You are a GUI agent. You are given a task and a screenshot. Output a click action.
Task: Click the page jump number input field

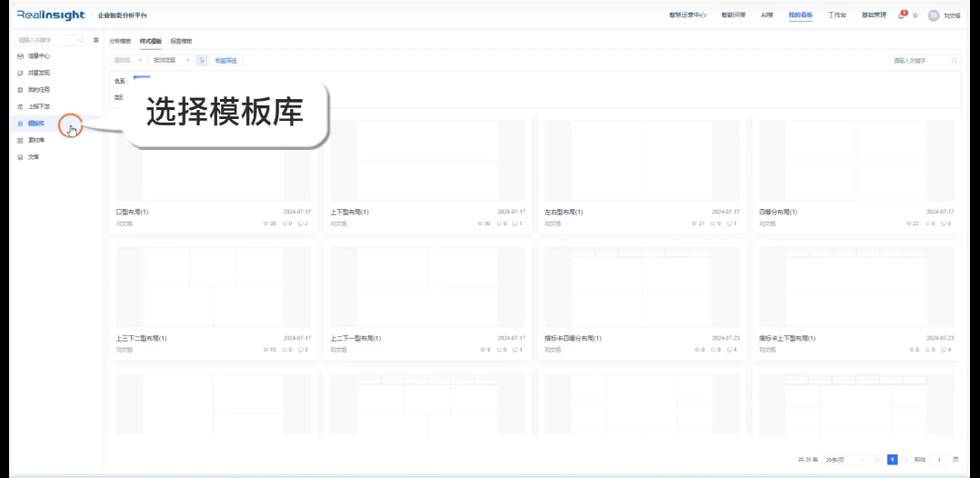942,460
